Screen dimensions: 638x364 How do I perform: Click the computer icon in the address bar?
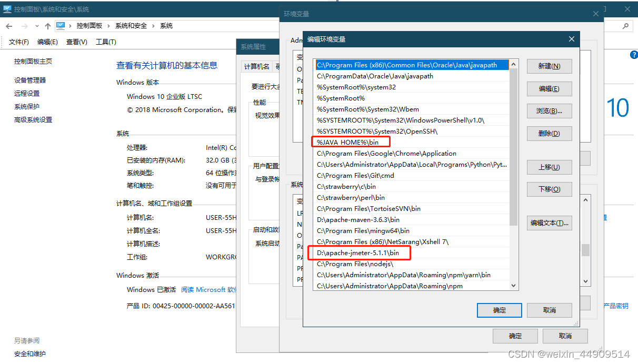[x=61, y=25]
